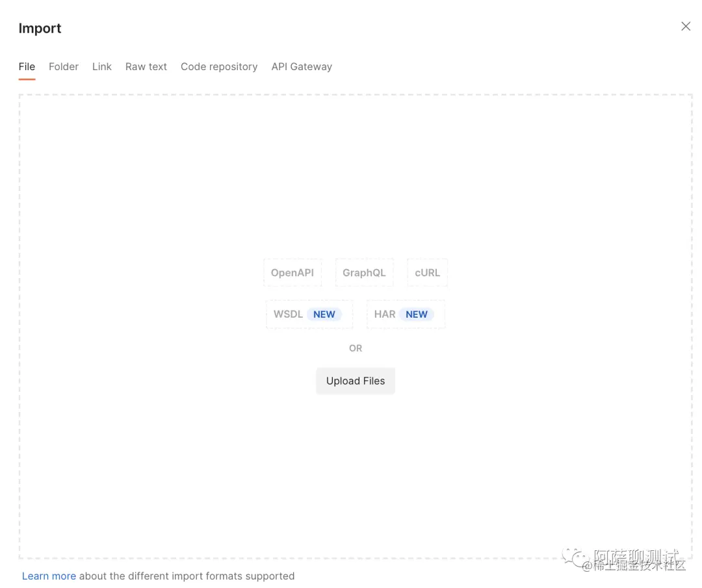Open the Learn more link
The image size is (702, 588).
(x=49, y=576)
